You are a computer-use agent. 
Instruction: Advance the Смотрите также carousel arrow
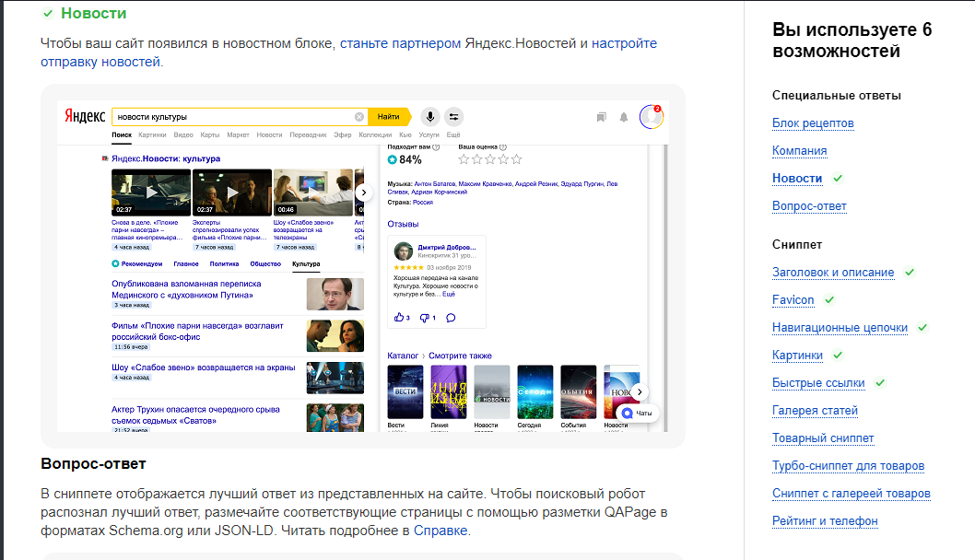[x=640, y=391]
